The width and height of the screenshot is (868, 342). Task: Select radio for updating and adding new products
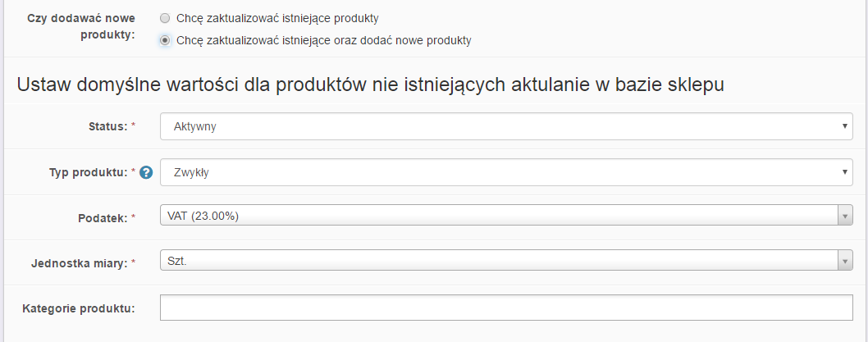click(x=165, y=39)
